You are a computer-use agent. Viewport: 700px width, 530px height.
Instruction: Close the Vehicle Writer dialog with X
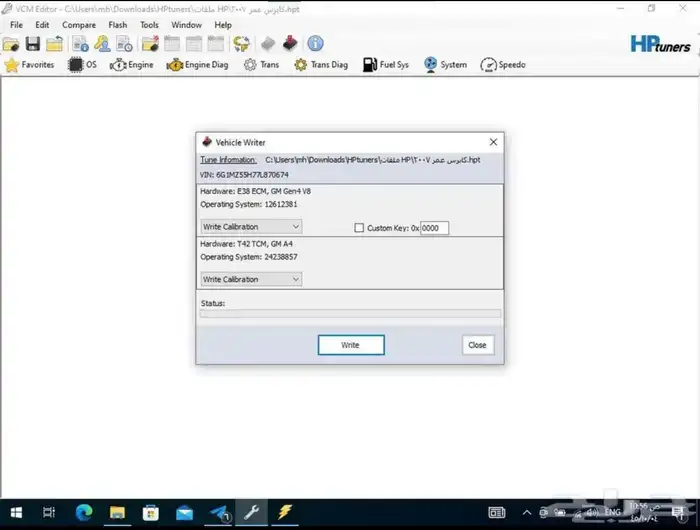pyautogui.click(x=493, y=142)
